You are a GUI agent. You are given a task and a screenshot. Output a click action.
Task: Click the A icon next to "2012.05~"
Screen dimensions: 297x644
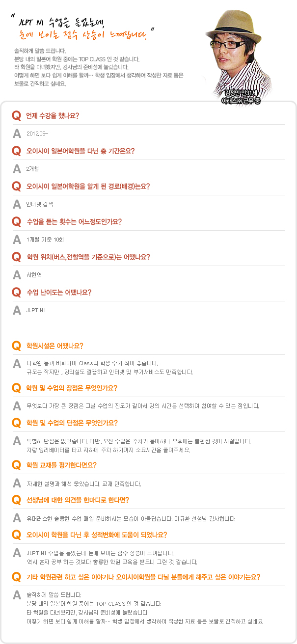(x=17, y=133)
